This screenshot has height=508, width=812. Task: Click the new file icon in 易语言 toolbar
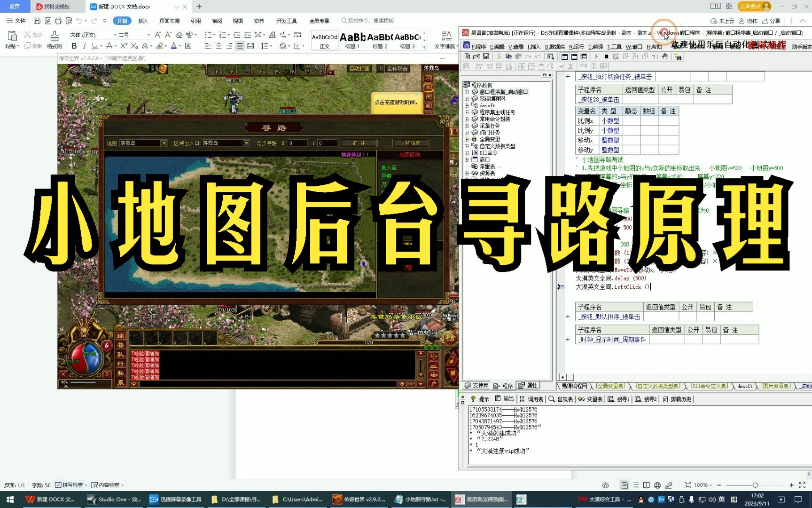tap(468, 56)
